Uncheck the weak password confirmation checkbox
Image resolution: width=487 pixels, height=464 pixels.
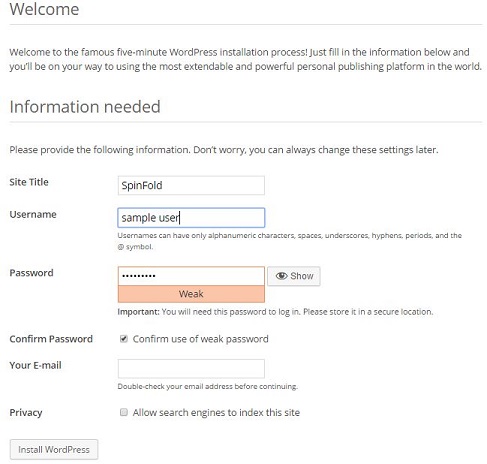coord(124,339)
